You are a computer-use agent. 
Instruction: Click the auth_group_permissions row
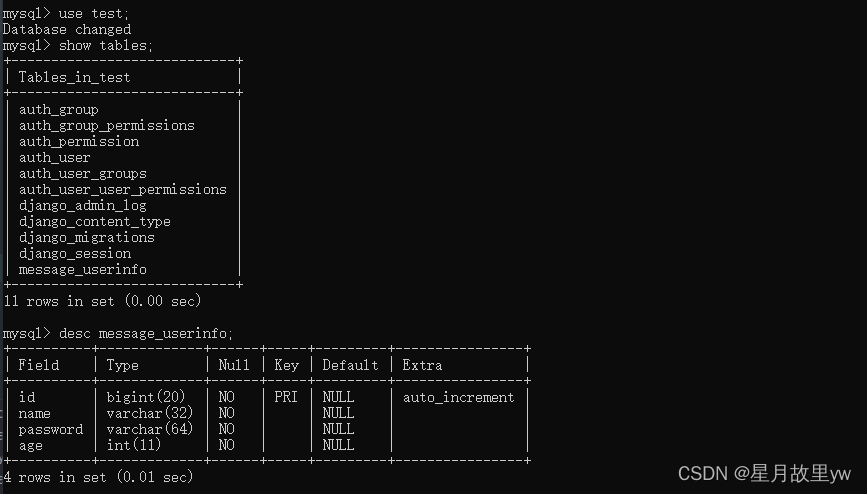pos(106,125)
